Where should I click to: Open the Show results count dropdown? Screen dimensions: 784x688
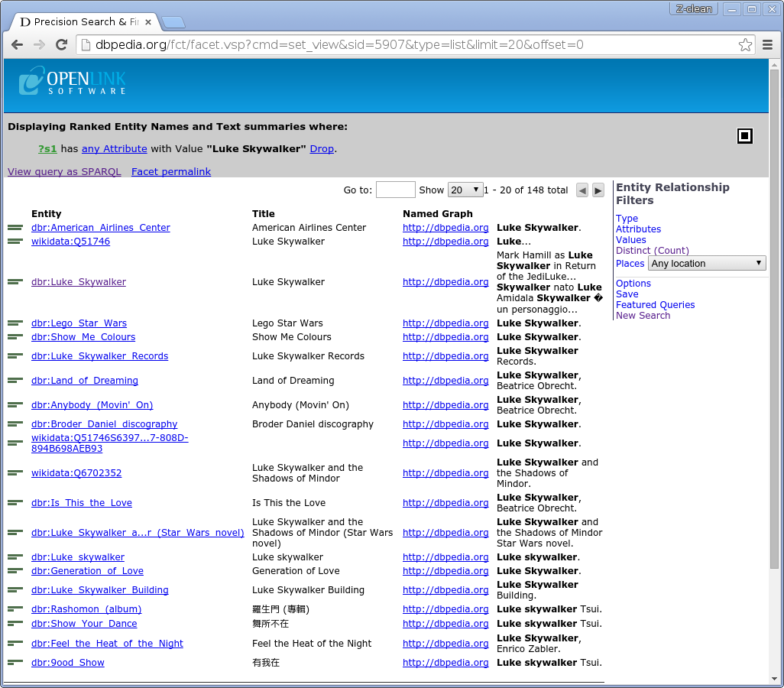point(465,190)
